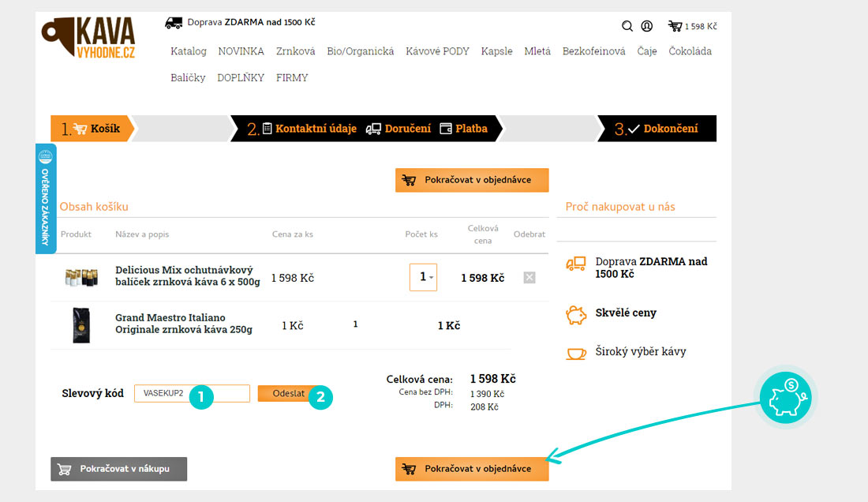Click Pokračovat v nákupu button
This screenshot has height=502, width=868.
(x=119, y=469)
